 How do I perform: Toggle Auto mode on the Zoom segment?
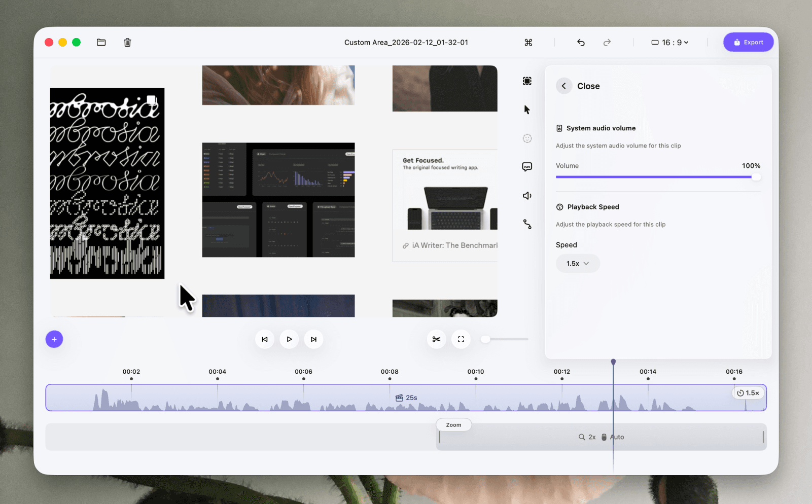tap(614, 437)
